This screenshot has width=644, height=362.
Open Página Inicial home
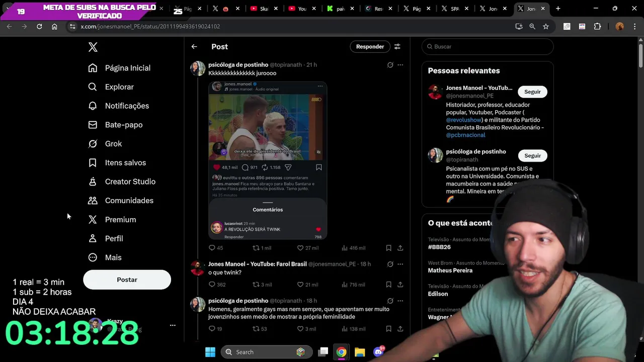[x=119, y=68]
